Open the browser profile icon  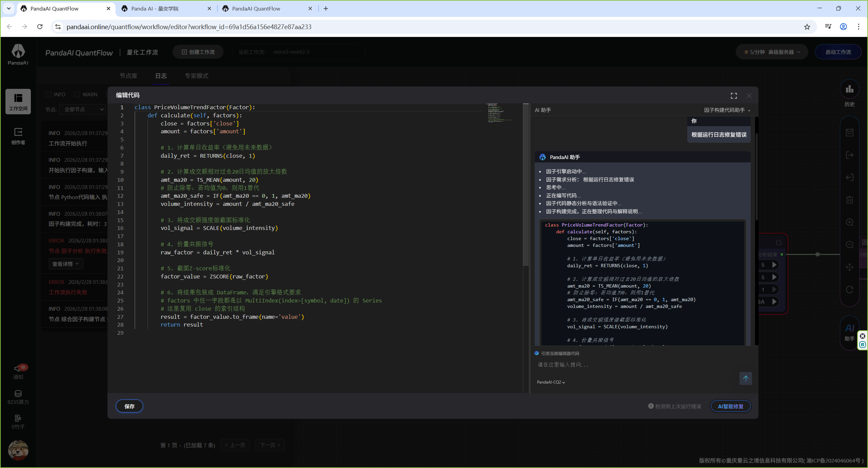click(x=843, y=27)
